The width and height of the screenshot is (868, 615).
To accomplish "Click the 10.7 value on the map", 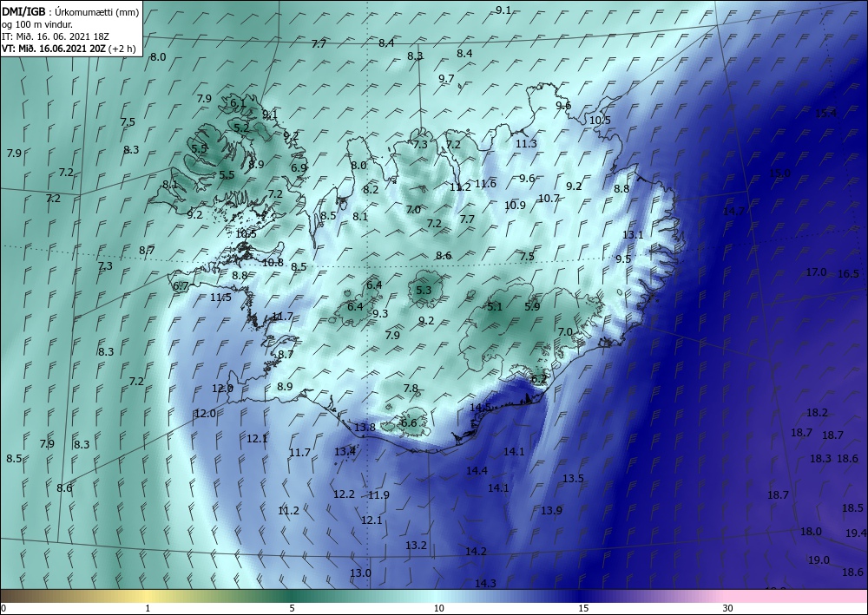I will (x=549, y=198).
